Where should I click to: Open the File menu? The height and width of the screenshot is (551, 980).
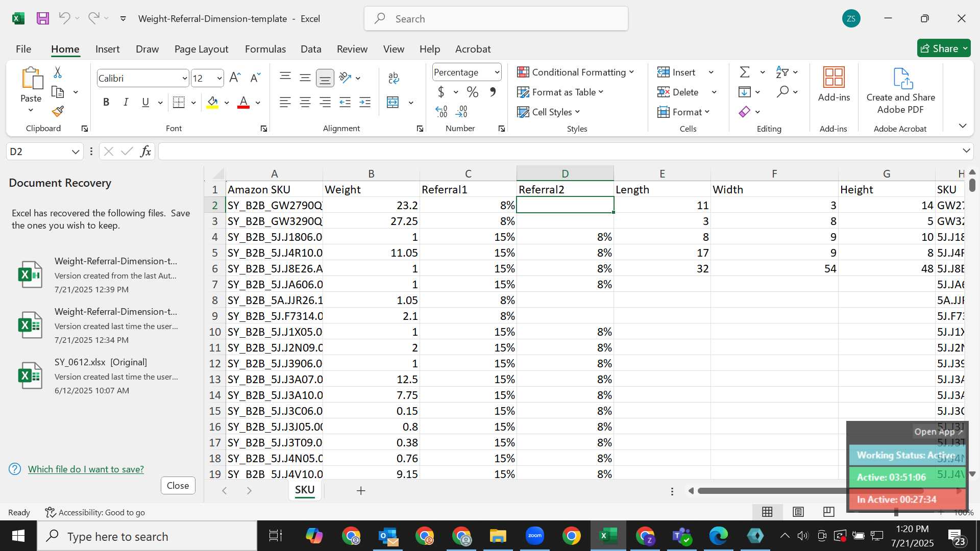click(x=23, y=49)
